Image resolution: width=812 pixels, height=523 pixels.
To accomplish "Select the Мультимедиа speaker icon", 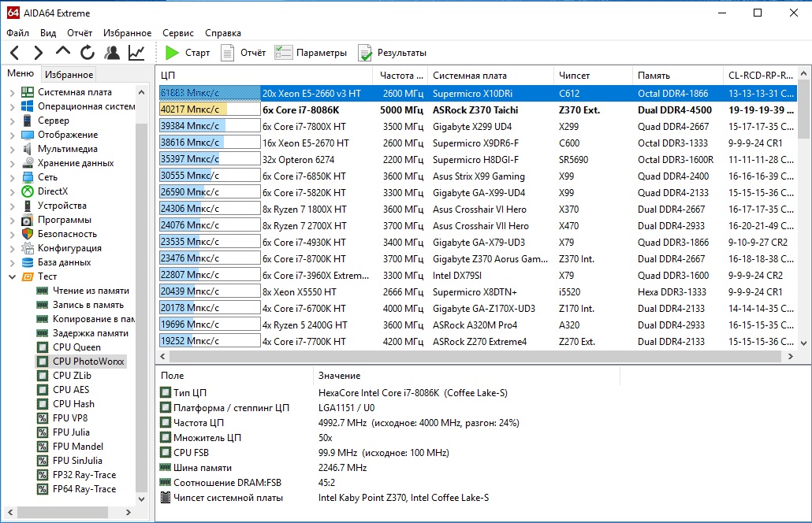I will coord(28,149).
